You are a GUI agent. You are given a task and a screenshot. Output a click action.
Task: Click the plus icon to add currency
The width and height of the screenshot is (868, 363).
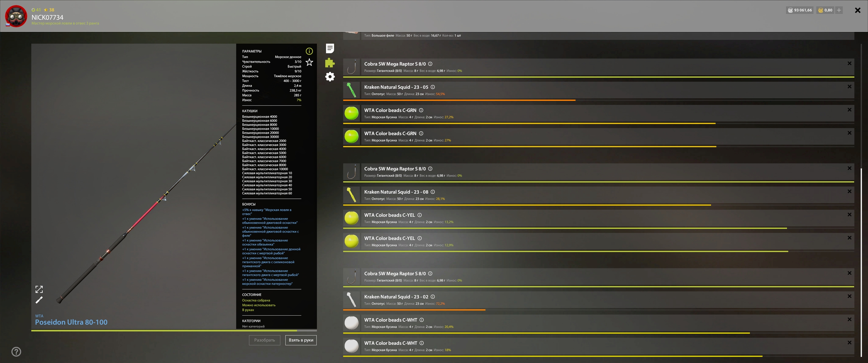point(839,10)
